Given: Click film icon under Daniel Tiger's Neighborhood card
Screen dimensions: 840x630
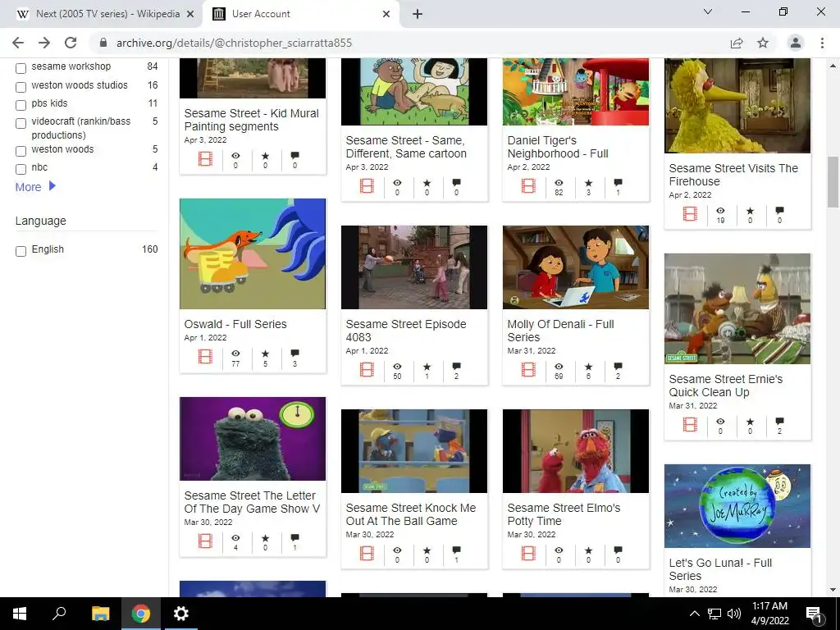Looking at the screenshot, I should point(528,185).
